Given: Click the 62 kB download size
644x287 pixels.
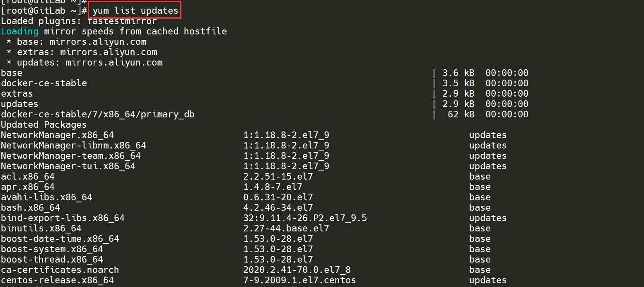Looking at the screenshot, I should [x=461, y=114].
